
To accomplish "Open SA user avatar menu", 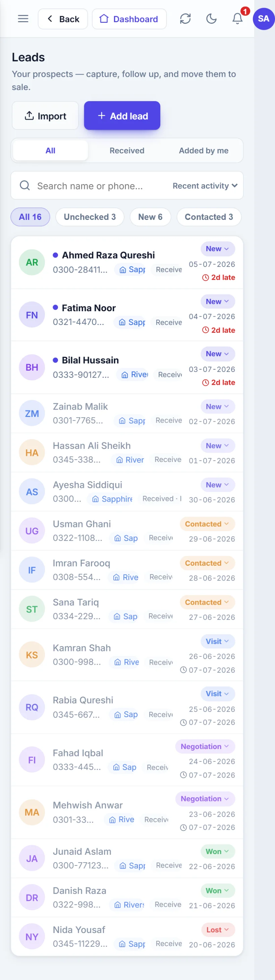I will (x=264, y=19).
